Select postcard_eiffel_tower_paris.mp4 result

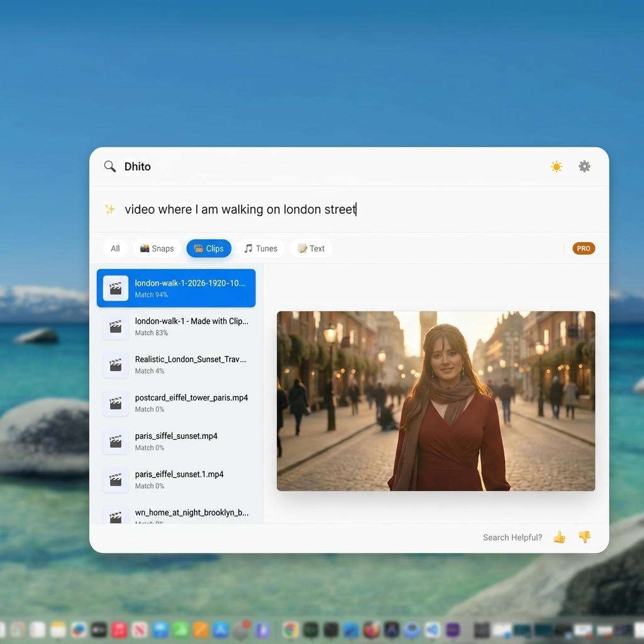pyautogui.click(x=176, y=403)
